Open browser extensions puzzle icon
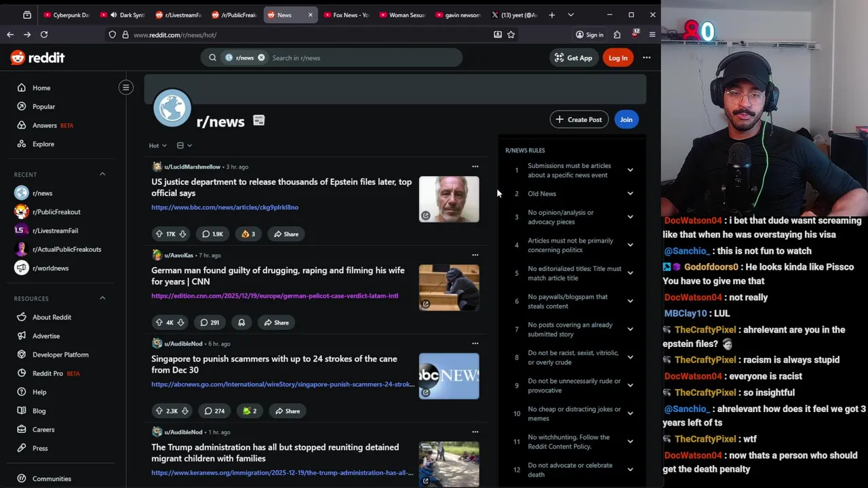Image resolution: width=868 pixels, height=488 pixels. [617, 35]
